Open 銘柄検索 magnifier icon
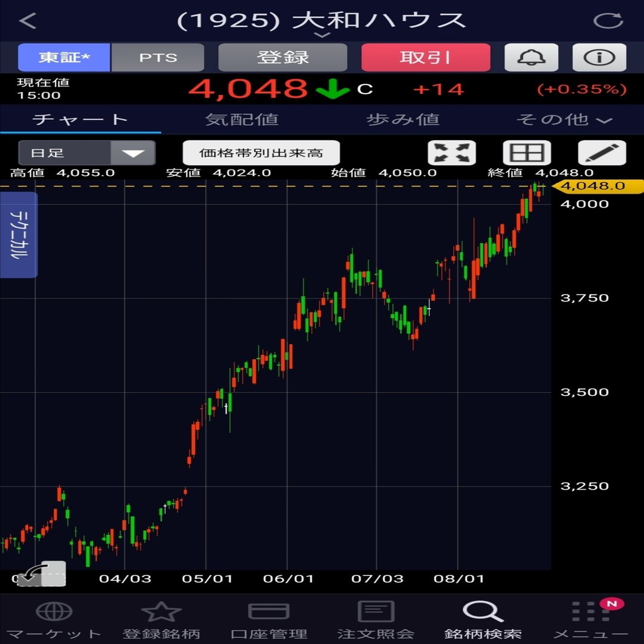The width and height of the screenshot is (644, 644). click(x=483, y=612)
